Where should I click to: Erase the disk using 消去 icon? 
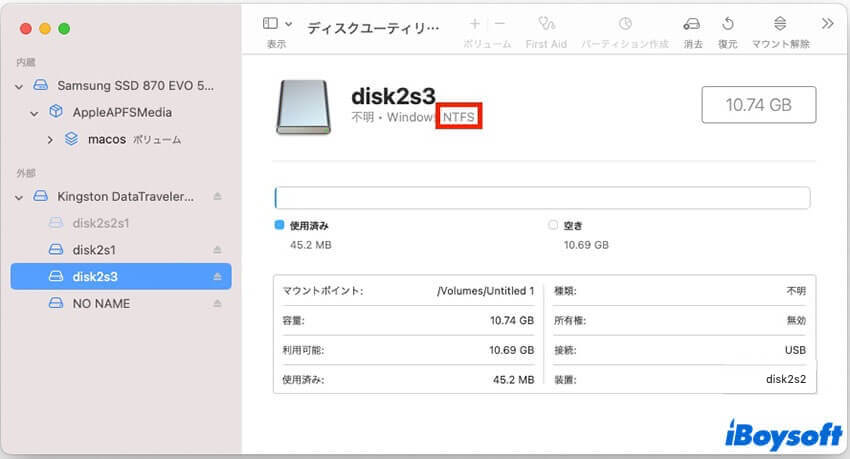point(692,23)
